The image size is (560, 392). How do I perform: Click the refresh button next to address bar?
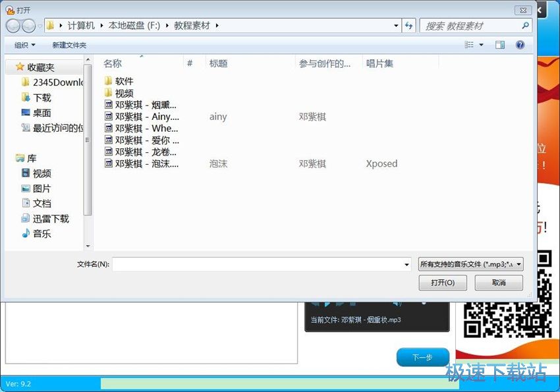click(408, 26)
